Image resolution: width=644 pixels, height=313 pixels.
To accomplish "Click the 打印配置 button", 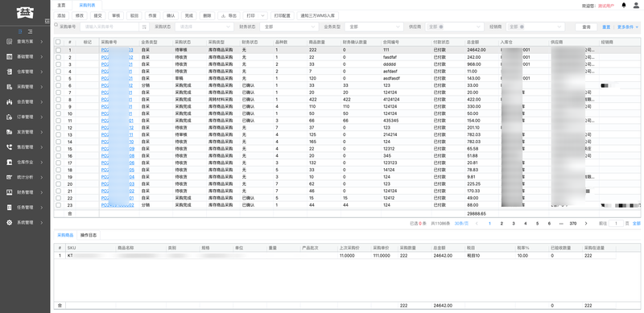I will 283,15.
